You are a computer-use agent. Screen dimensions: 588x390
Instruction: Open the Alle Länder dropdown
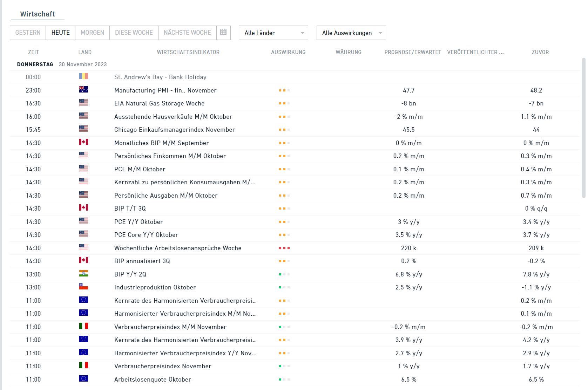(273, 33)
